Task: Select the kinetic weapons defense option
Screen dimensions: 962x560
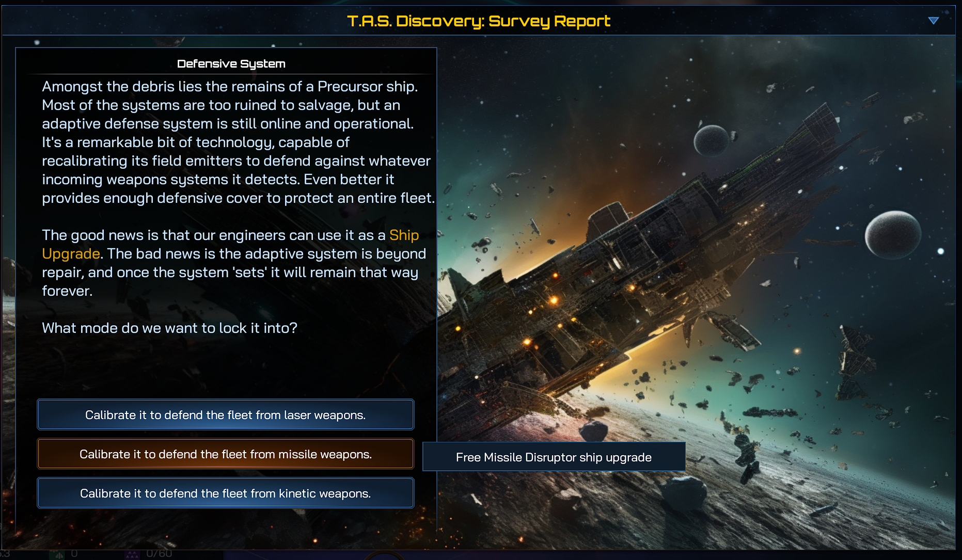Action: coord(226,493)
